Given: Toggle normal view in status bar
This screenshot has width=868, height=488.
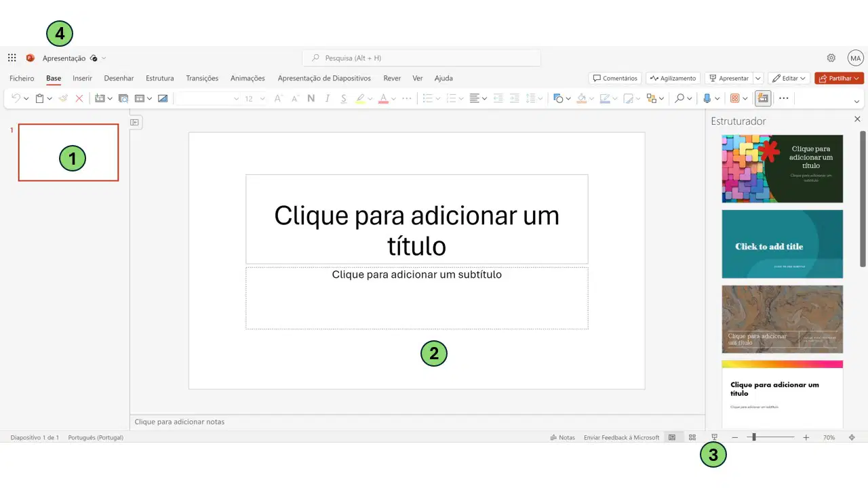Looking at the screenshot, I should pyautogui.click(x=672, y=438).
